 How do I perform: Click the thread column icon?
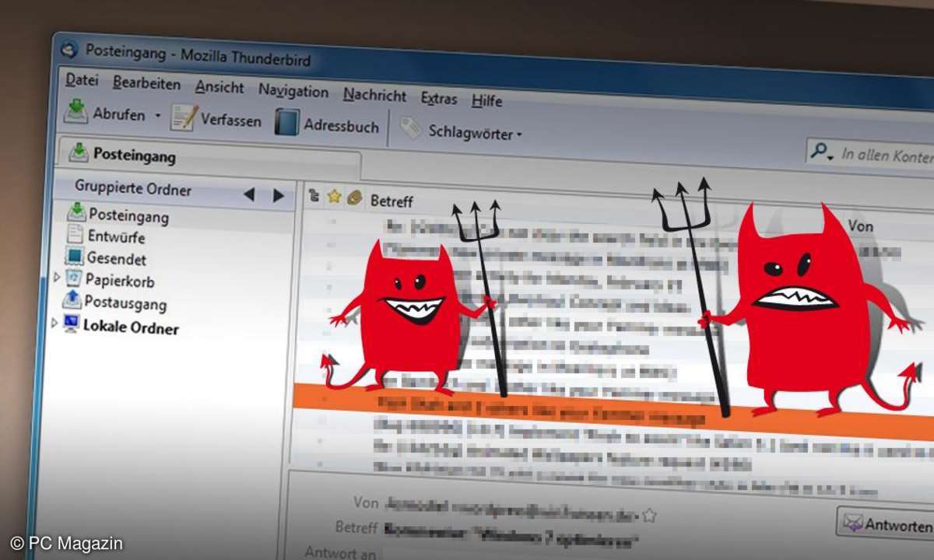[314, 196]
